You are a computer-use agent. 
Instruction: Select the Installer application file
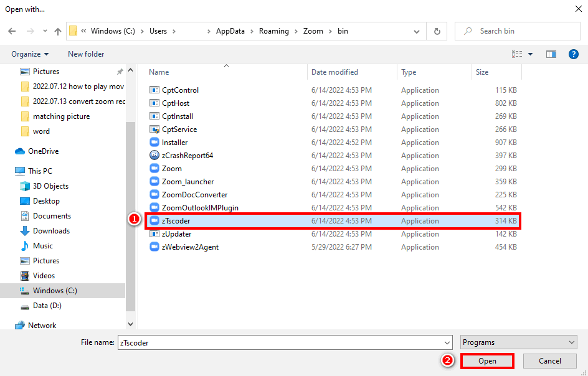174,143
